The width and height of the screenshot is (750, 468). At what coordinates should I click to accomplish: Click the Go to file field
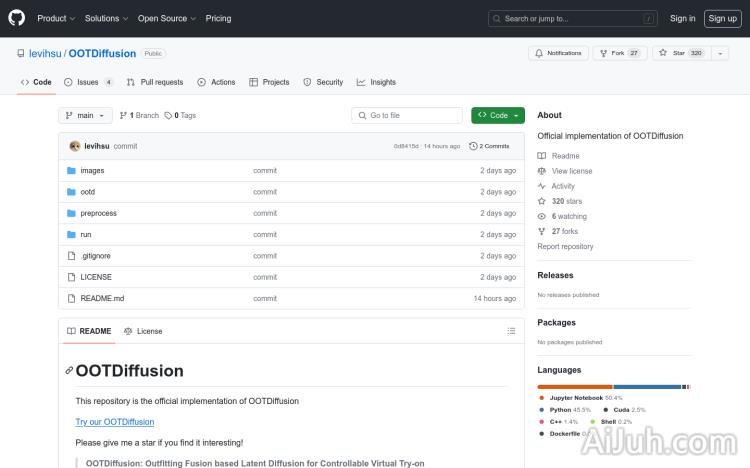pyautogui.click(x=407, y=116)
